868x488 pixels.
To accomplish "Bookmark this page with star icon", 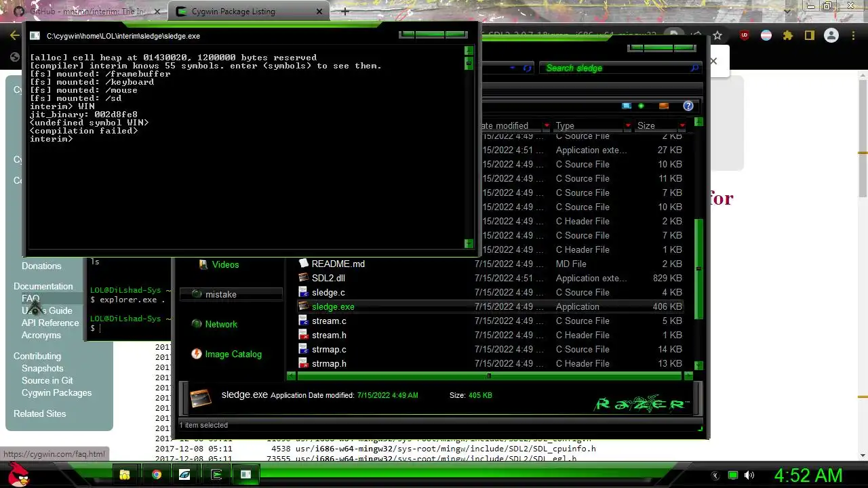I will (717, 35).
